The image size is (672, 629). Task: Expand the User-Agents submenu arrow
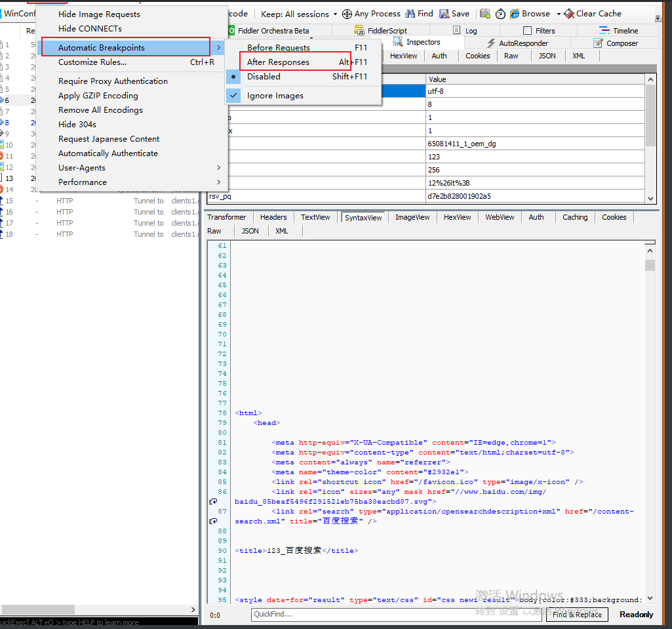tap(218, 168)
